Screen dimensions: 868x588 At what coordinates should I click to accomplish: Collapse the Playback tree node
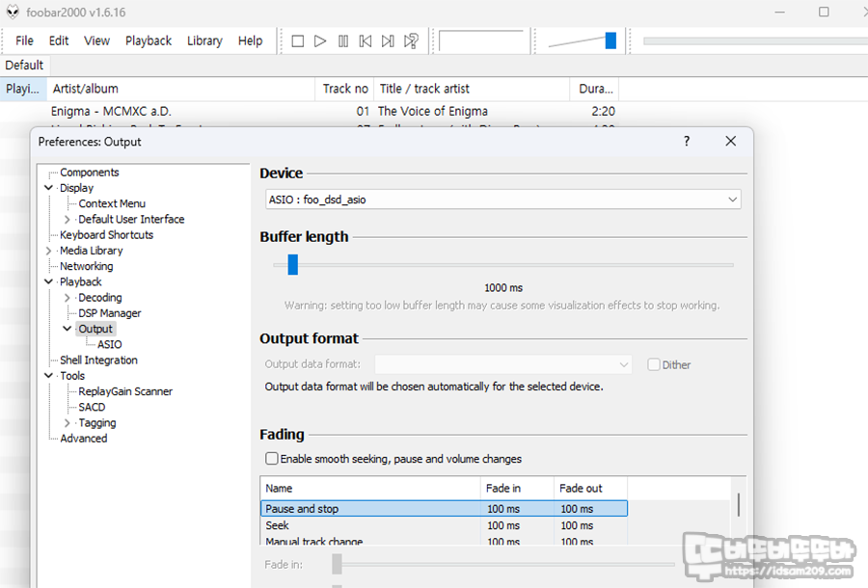click(x=49, y=282)
